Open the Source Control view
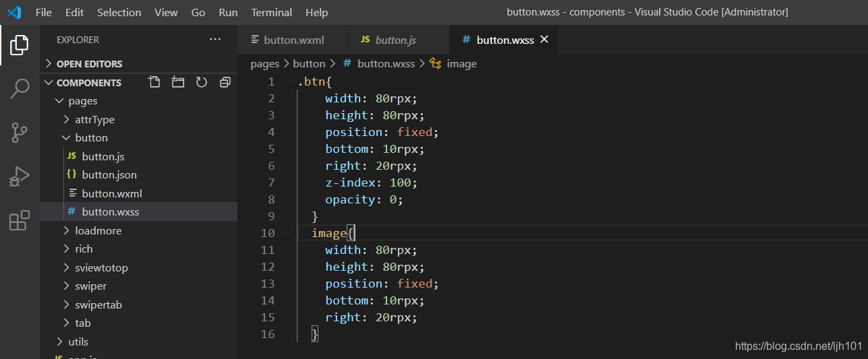 click(20, 133)
